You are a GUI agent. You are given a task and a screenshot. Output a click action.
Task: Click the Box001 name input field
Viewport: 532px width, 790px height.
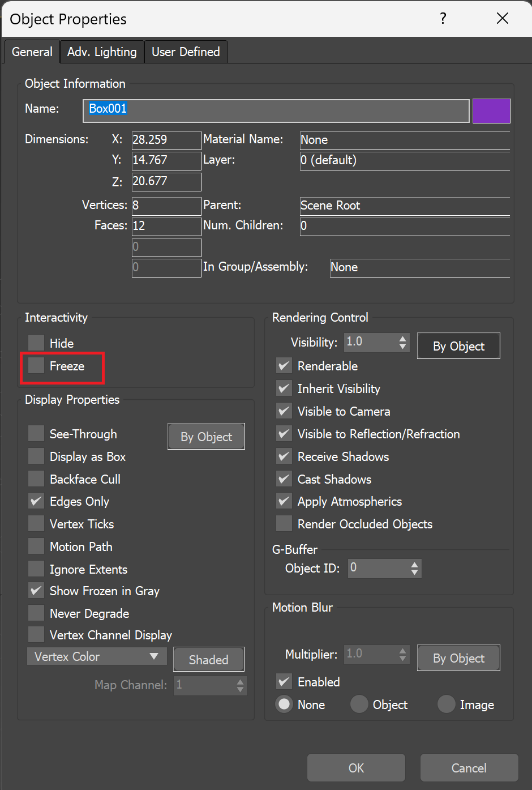(x=276, y=111)
